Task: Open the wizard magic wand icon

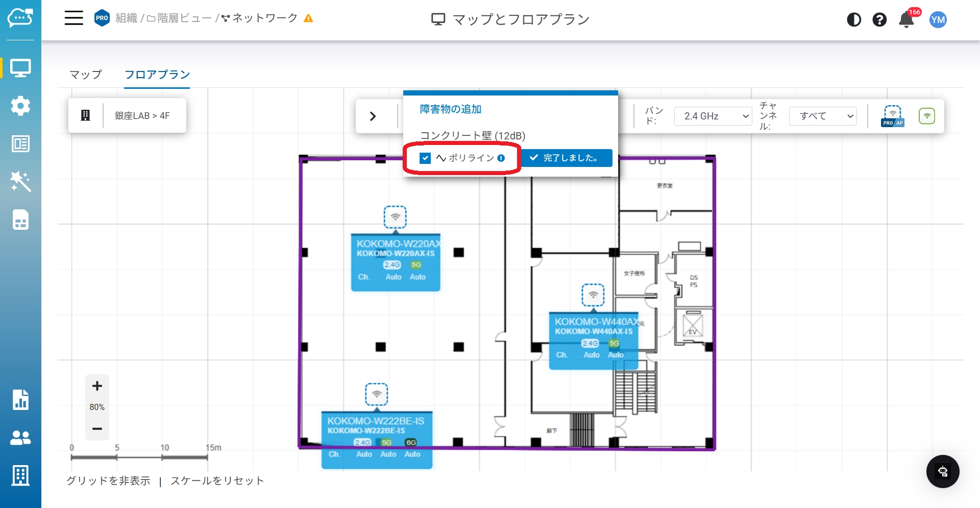Action: pyautogui.click(x=20, y=181)
